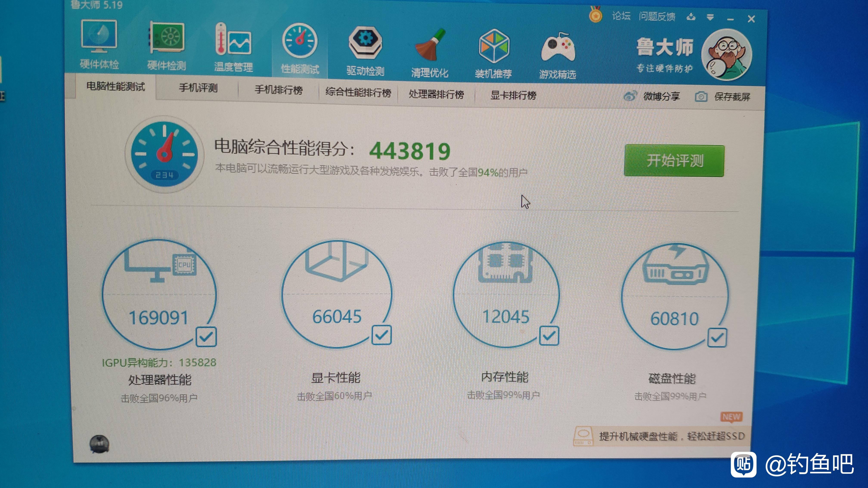Viewport: 868px width, 488px height.
Task: Click 击败全国60%用户 under graphics card
Action: (x=334, y=396)
